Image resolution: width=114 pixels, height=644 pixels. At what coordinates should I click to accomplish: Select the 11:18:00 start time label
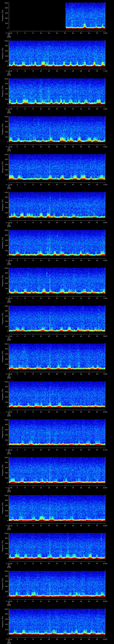tap(9, 374)
